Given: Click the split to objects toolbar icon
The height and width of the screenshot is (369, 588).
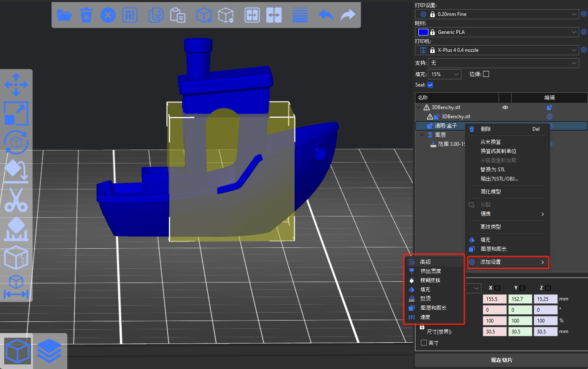Looking at the screenshot, I should point(252,15).
